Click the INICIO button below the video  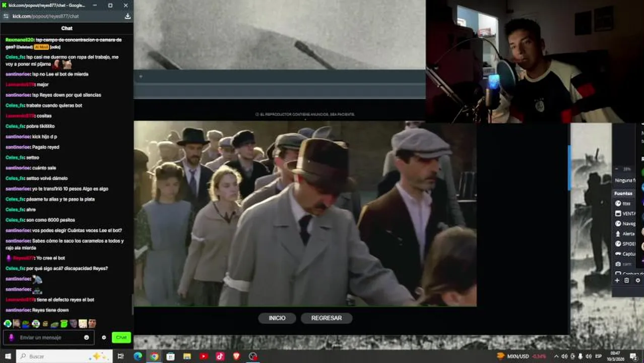coord(277,318)
